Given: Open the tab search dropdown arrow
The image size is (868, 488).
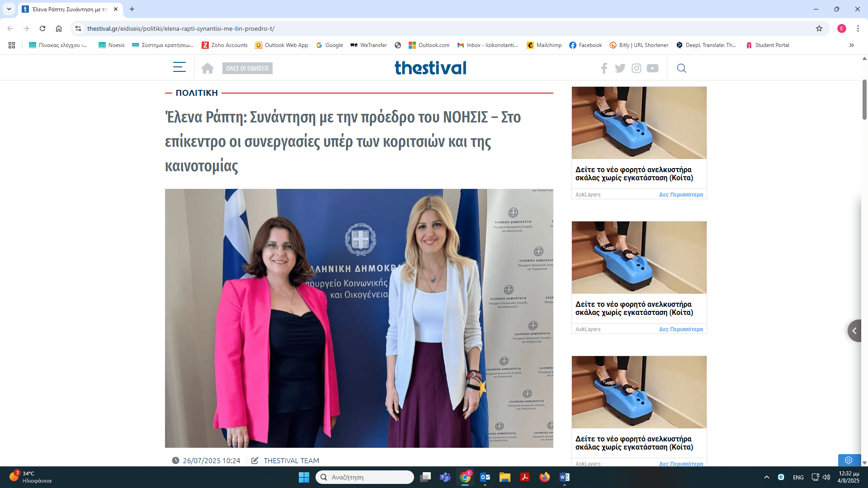Looking at the screenshot, I should [9, 9].
